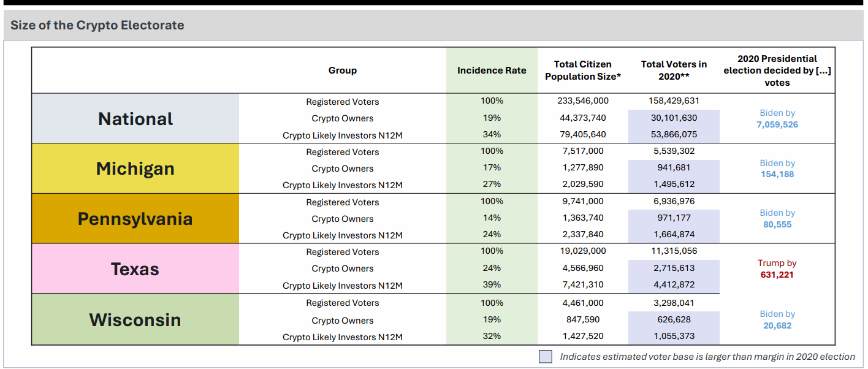Select the 'Pennsylvania' row label
This screenshot has width=868, height=369.
135,219
